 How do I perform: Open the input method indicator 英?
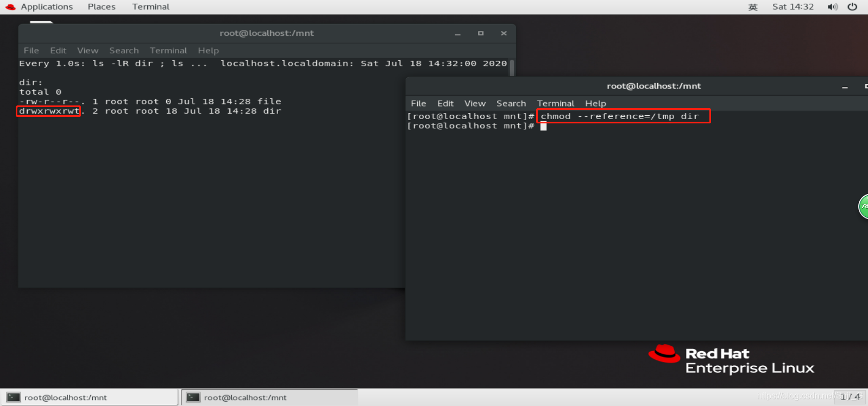753,7
